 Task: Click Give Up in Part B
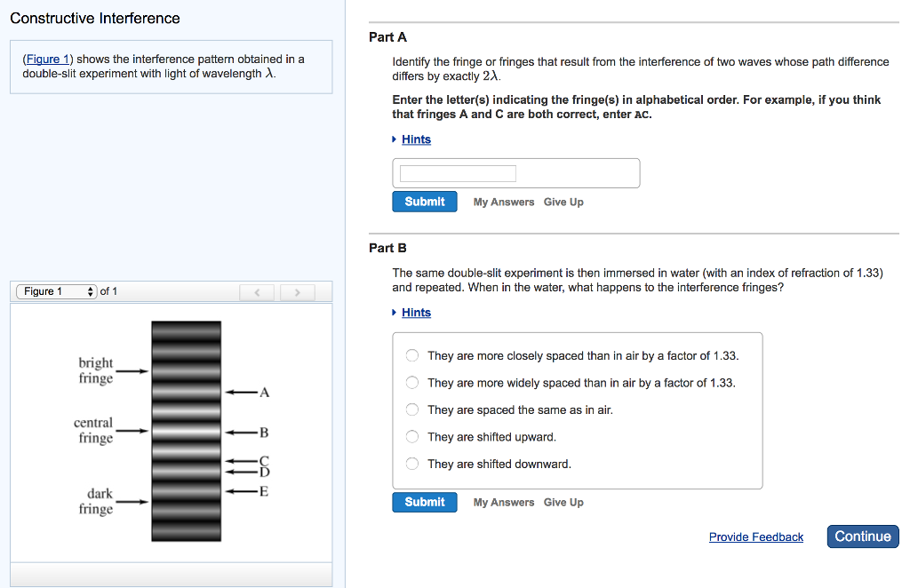tap(563, 502)
